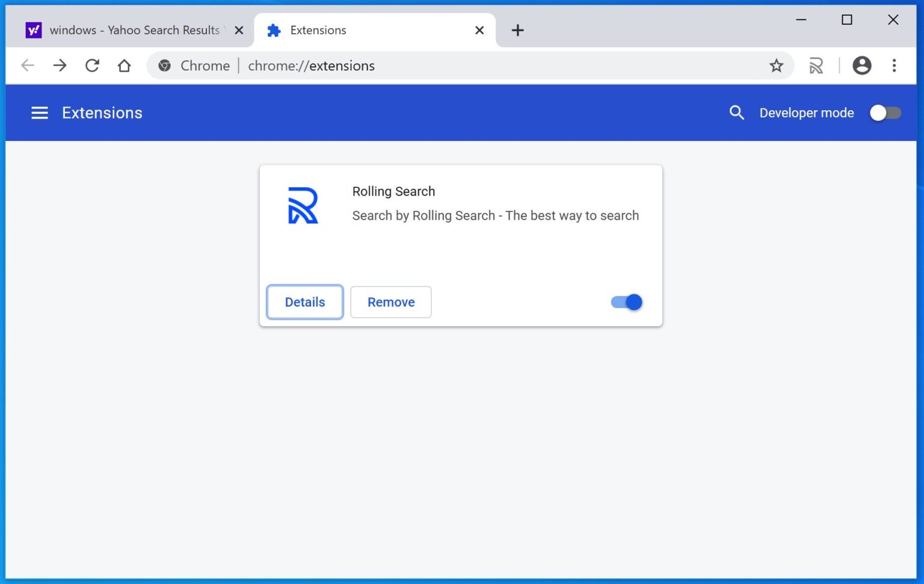924x584 pixels.
Task: Open a new tab with plus button
Action: point(517,30)
